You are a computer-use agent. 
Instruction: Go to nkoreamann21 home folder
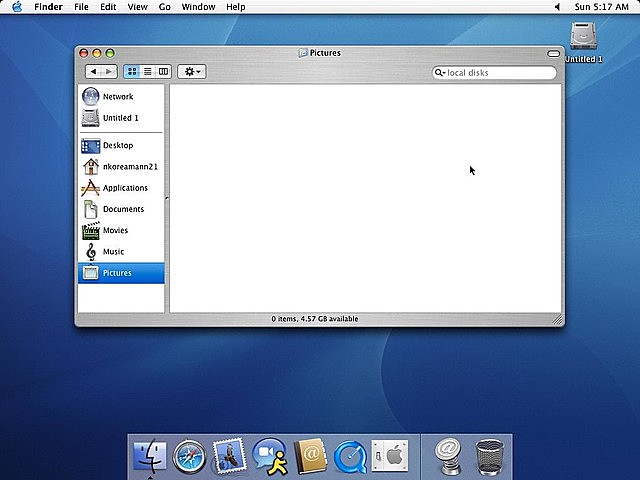point(121,167)
